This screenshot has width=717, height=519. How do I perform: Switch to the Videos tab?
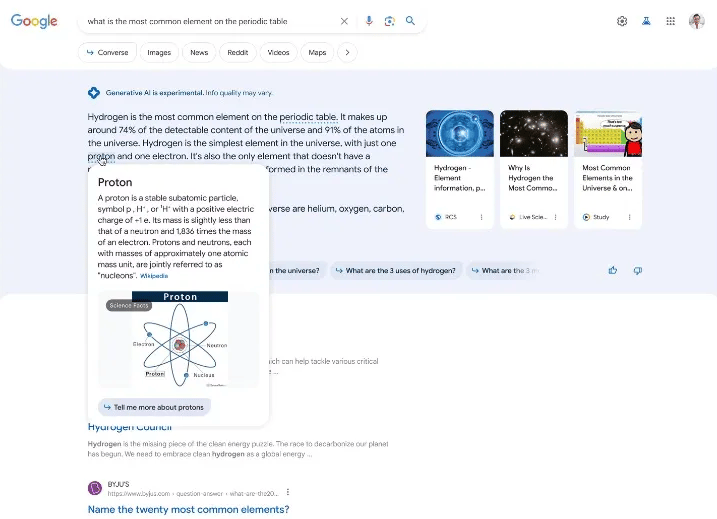pos(278,53)
